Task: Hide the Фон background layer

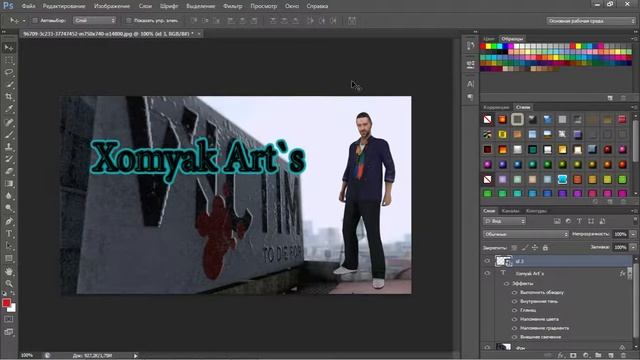Action: (x=487, y=347)
